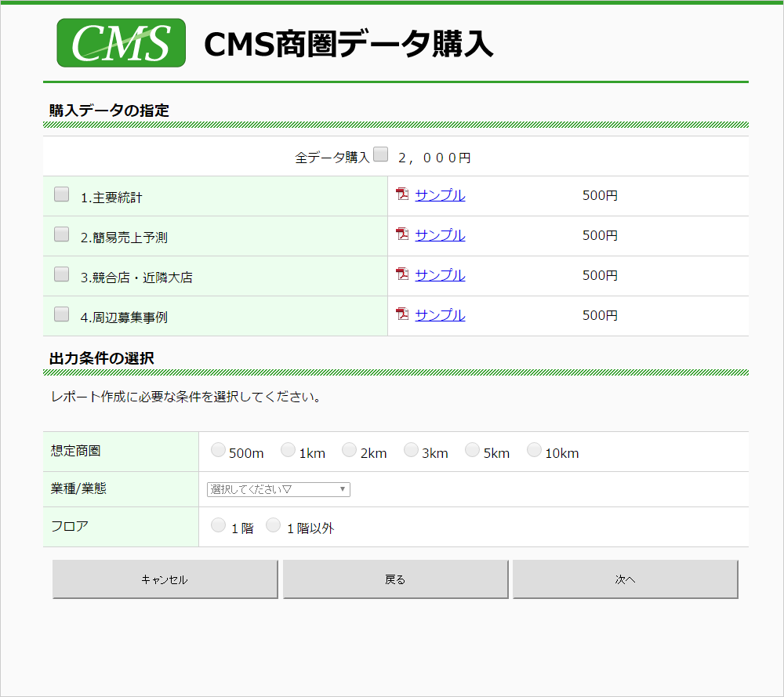Select the 3km trade area radius
784x697 pixels.
point(411,449)
